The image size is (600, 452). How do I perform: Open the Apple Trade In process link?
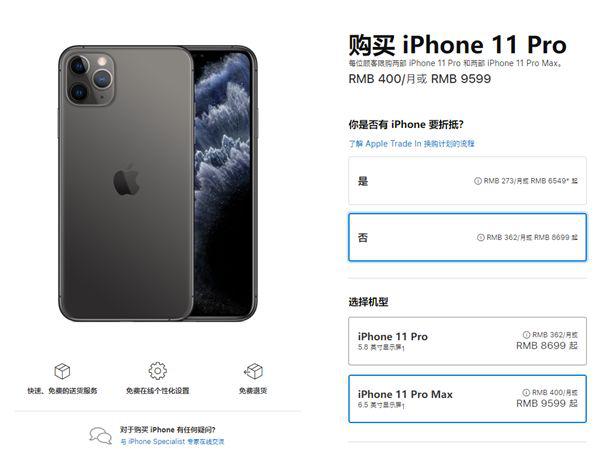[x=411, y=144]
